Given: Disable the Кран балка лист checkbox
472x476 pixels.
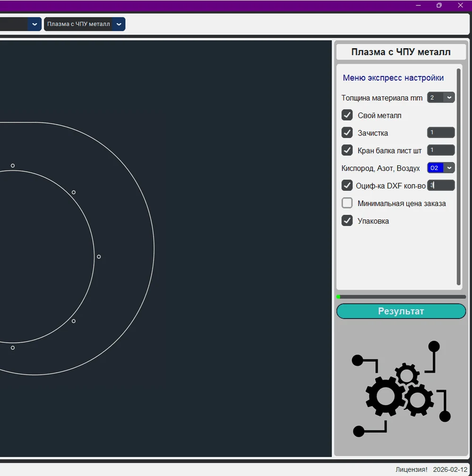Looking at the screenshot, I should tap(347, 150).
